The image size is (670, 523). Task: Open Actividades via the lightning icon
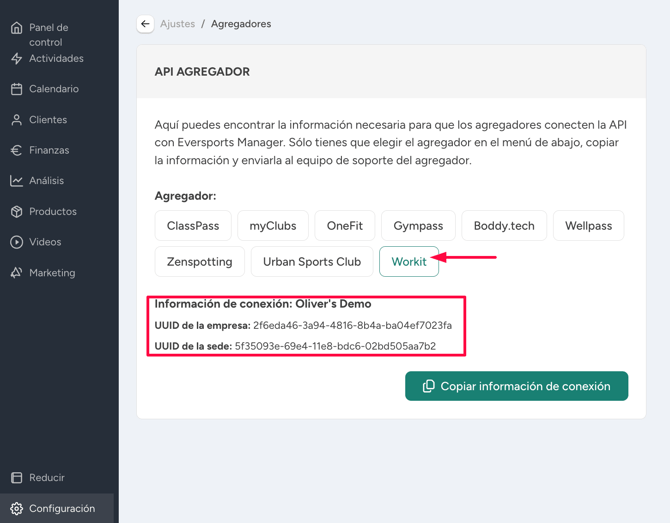tap(16, 59)
